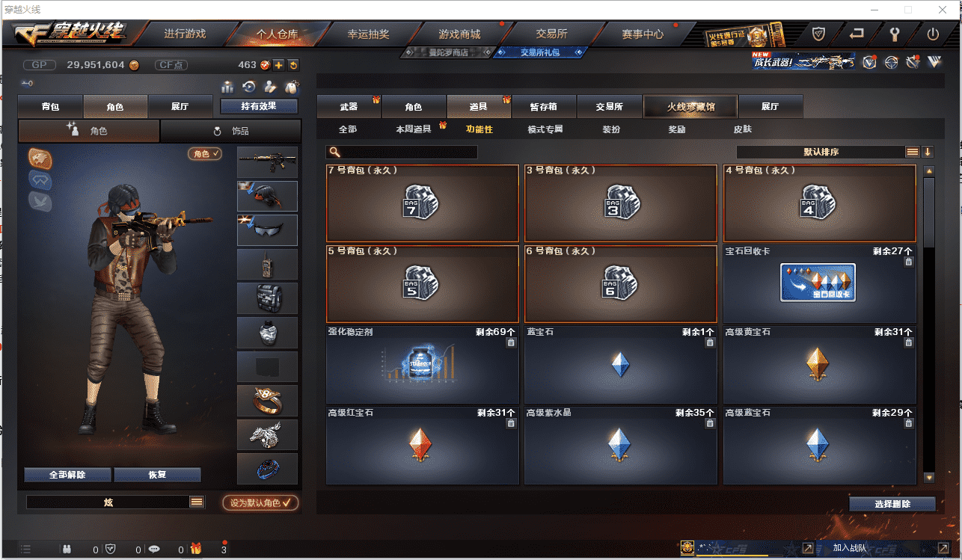Image resolution: width=962 pixels, height=560 pixels.
Task: Select the wolf emblem toggle beside character
Action: (40, 158)
